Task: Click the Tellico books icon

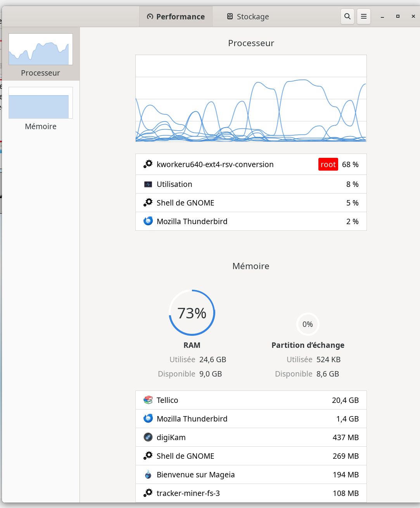Action: click(x=148, y=400)
